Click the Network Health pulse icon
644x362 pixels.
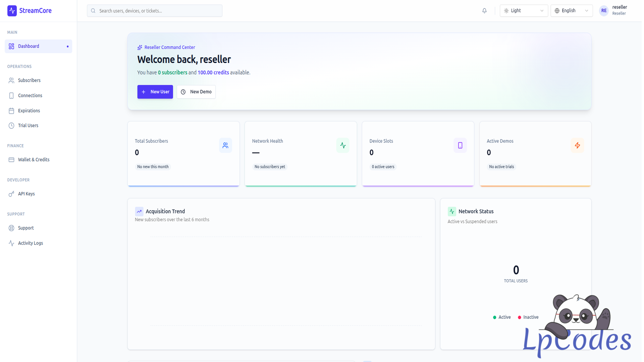tap(342, 145)
